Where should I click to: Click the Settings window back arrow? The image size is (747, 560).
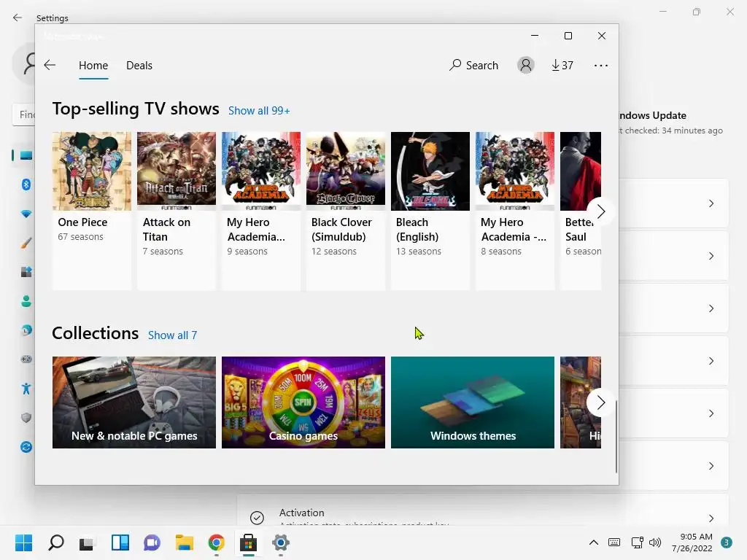tap(18, 17)
